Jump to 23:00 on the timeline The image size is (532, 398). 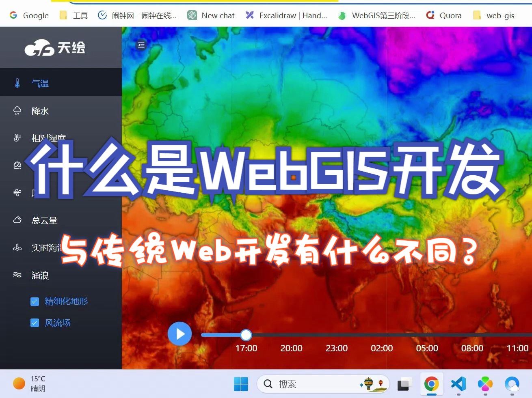(x=337, y=348)
